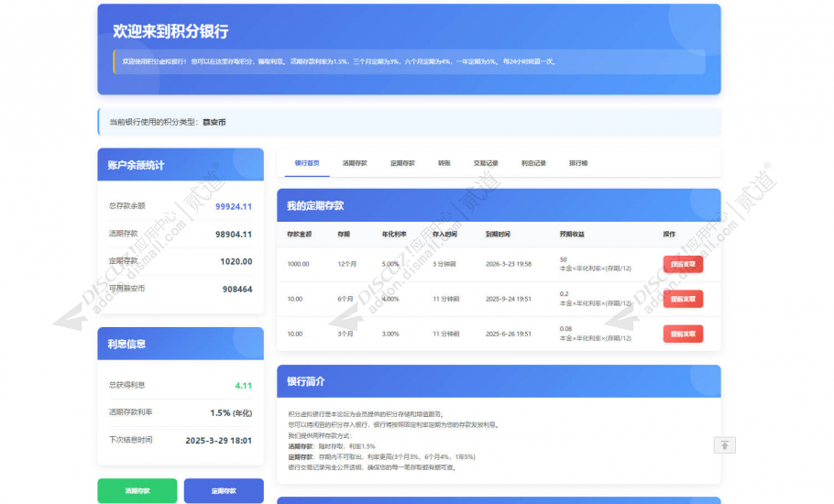834x504 pixels.
Task: Select expected return value 0.08
Action: click(x=565, y=329)
